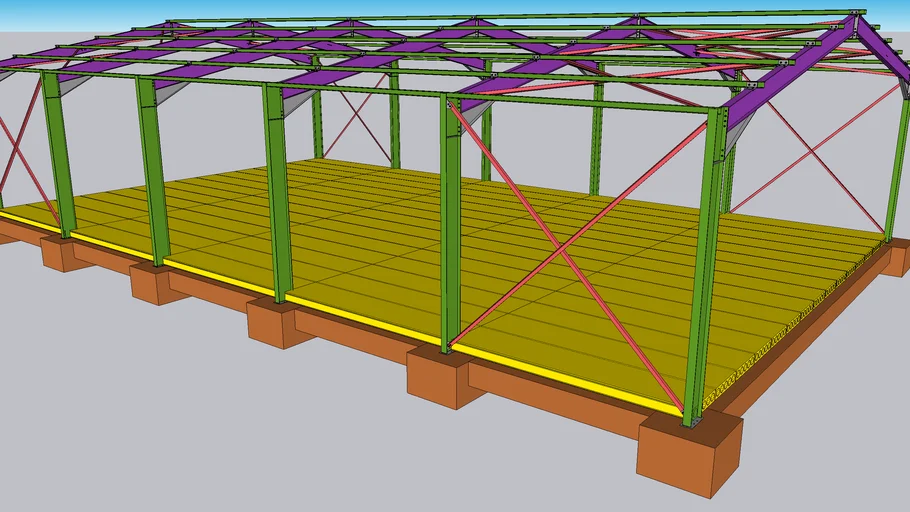Click the leftmost brown footing block
910x512 pixels.
(x=63, y=253)
